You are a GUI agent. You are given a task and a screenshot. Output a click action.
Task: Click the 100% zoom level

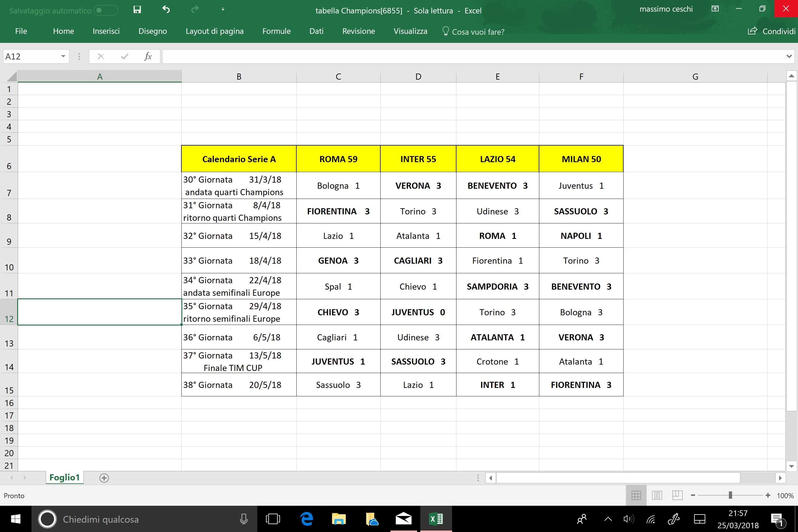click(785, 496)
